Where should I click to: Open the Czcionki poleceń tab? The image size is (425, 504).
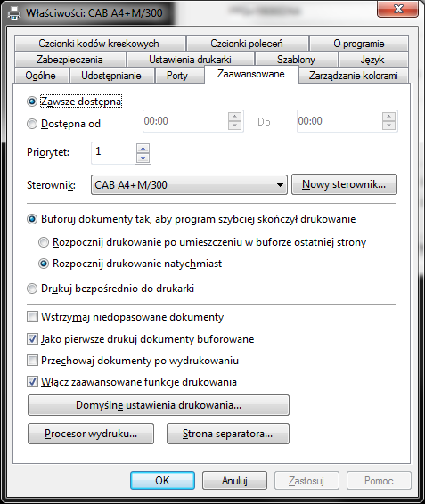click(x=247, y=44)
